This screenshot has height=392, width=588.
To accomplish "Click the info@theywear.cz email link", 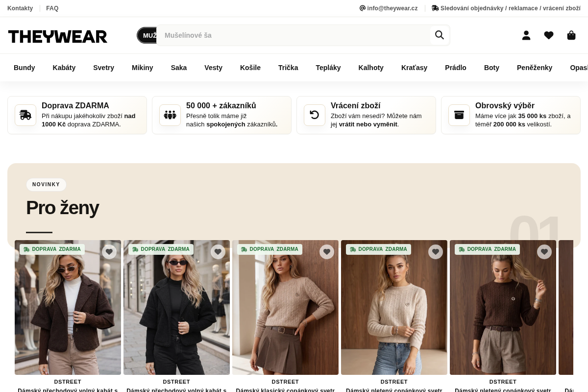I will tap(389, 8).
